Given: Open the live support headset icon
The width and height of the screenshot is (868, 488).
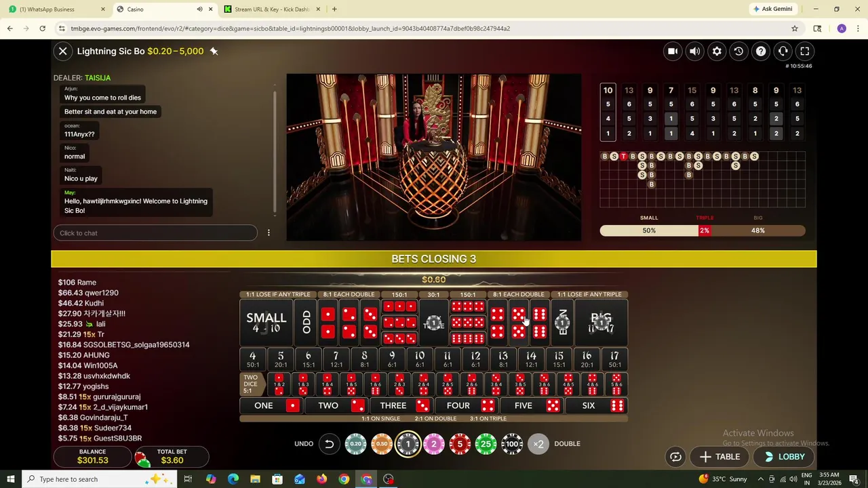Looking at the screenshot, I should [783, 51].
